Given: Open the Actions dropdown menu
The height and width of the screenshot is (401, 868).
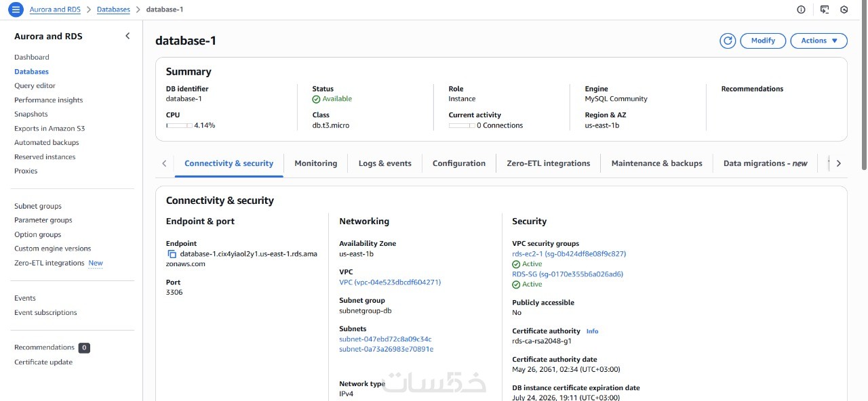Looking at the screenshot, I should [x=818, y=41].
